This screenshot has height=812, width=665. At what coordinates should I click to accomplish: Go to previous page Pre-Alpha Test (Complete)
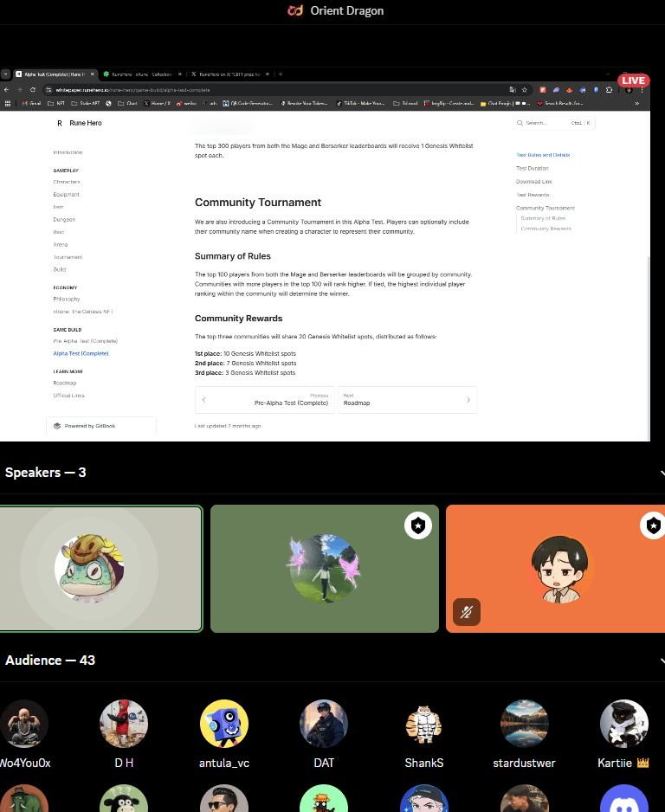(x=265, y=399)
